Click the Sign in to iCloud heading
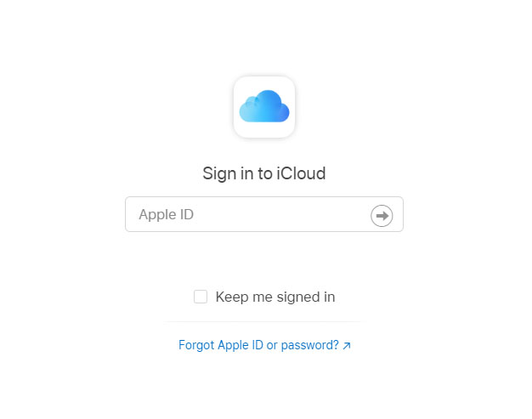 pos(264,173)
